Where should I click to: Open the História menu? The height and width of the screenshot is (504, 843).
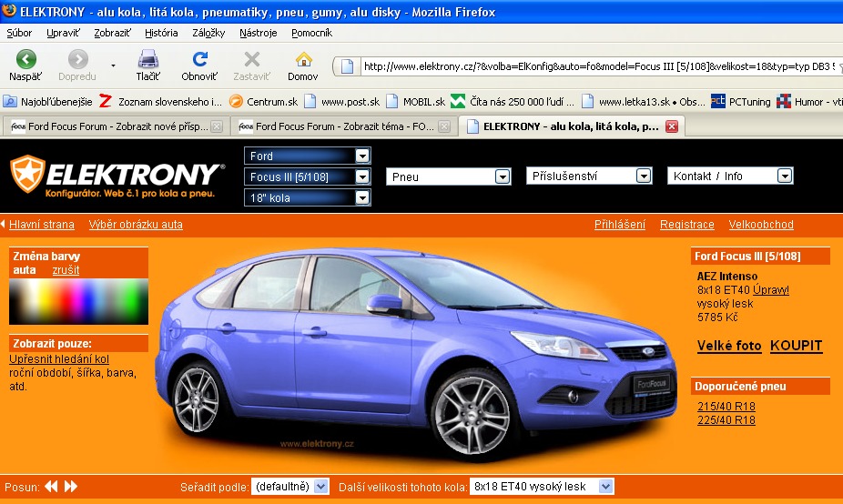tap(161, 33)
